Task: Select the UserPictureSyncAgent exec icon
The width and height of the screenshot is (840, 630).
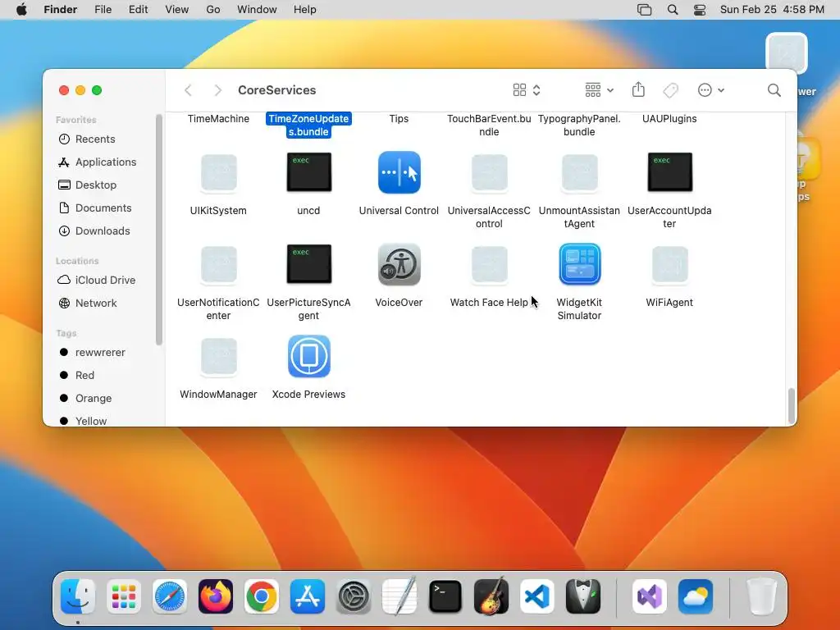Action: [x=308, y=264]
